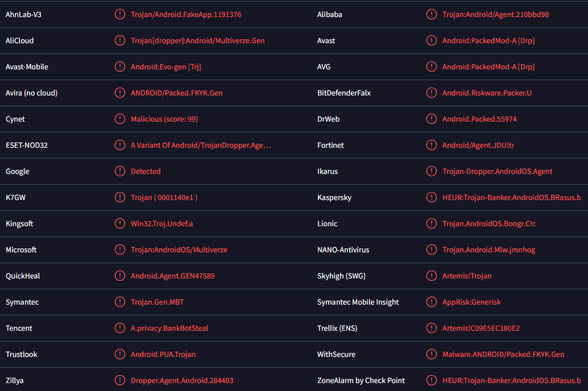Click the alert icon for Trellix (ENS)
The width and height of the screenshot is (588, 391).
click(x=432, y=328)
